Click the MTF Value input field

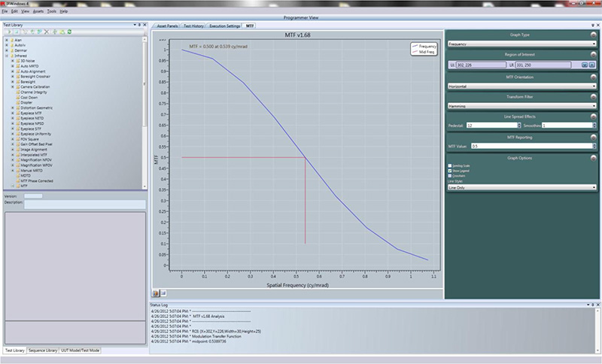coord(531,146)
